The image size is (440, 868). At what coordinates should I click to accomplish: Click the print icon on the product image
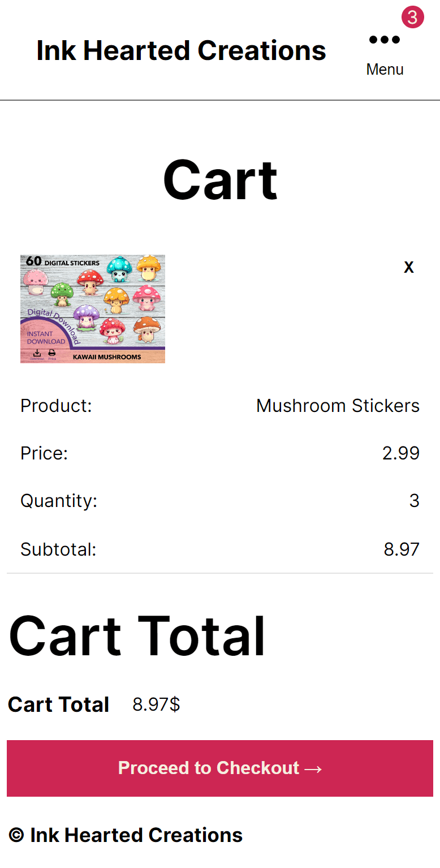51,353
